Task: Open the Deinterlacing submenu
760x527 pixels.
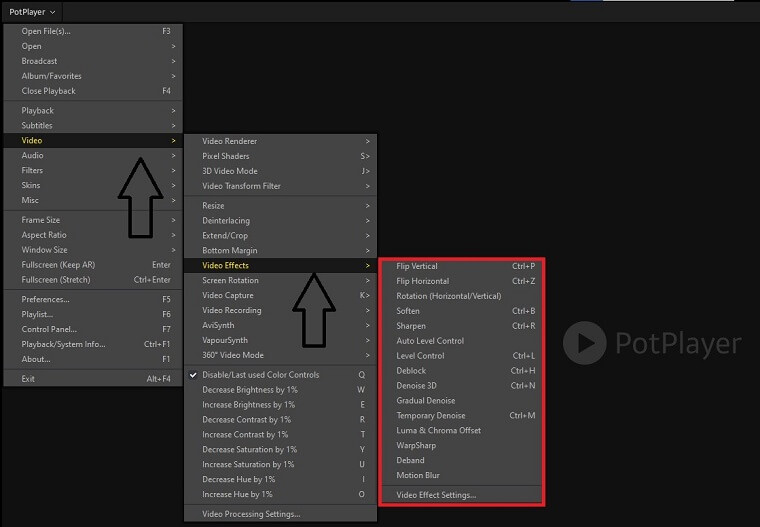Action: (280, 221)
